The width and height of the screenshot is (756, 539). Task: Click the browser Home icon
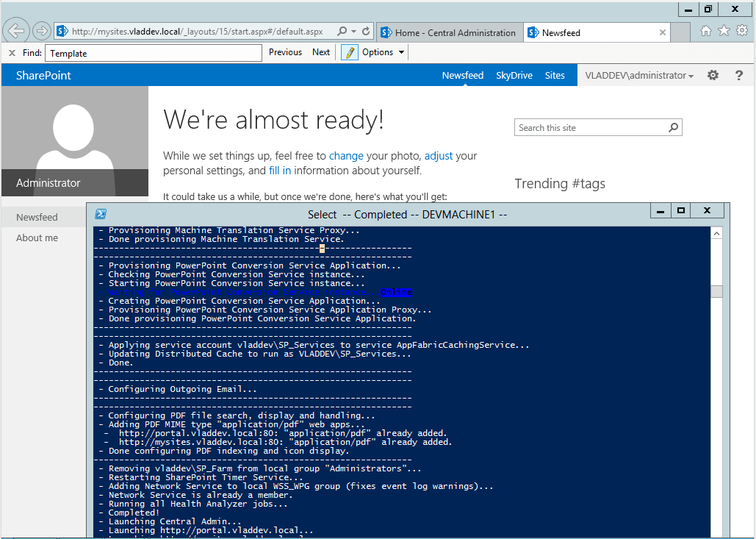[706, 31]
